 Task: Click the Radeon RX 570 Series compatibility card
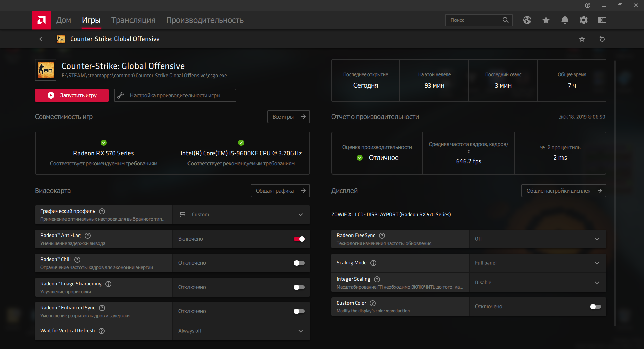point(104,153)
